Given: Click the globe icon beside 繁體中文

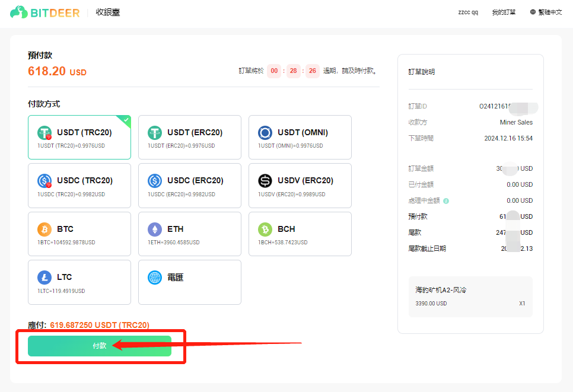Looking at the screenshot, I should 533,12.
